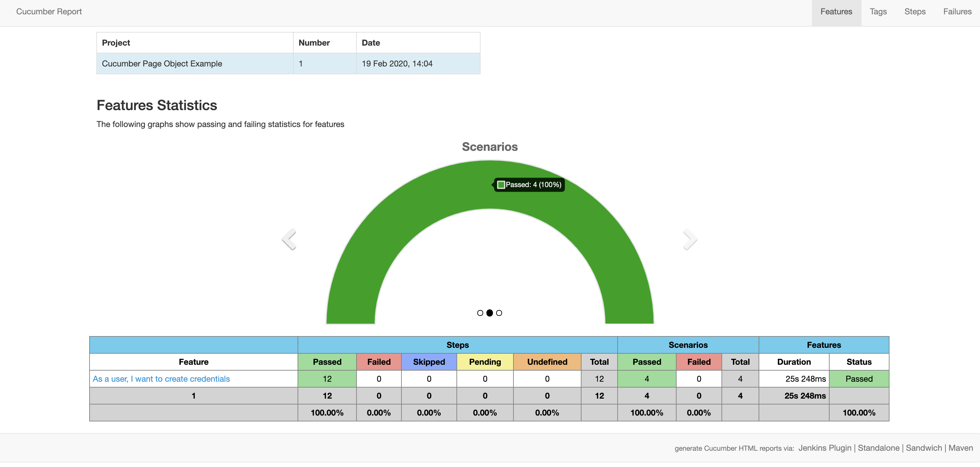Open the Standalone footer link

click(x=878, y=448)
